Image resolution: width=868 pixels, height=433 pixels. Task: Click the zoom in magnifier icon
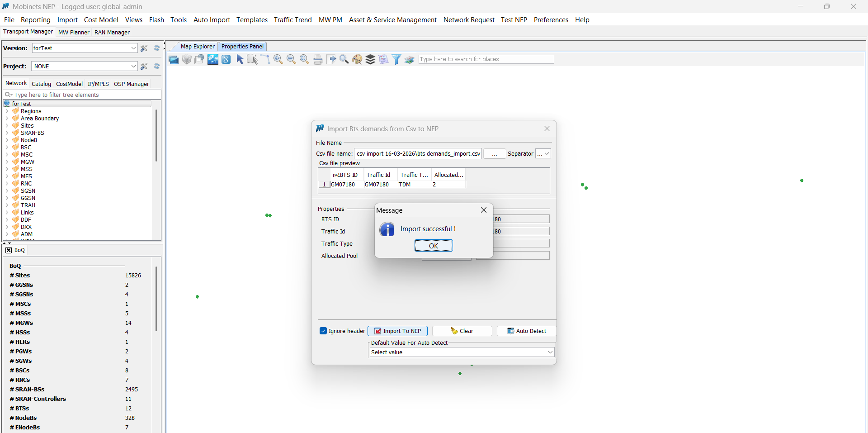tap(278, 60)
